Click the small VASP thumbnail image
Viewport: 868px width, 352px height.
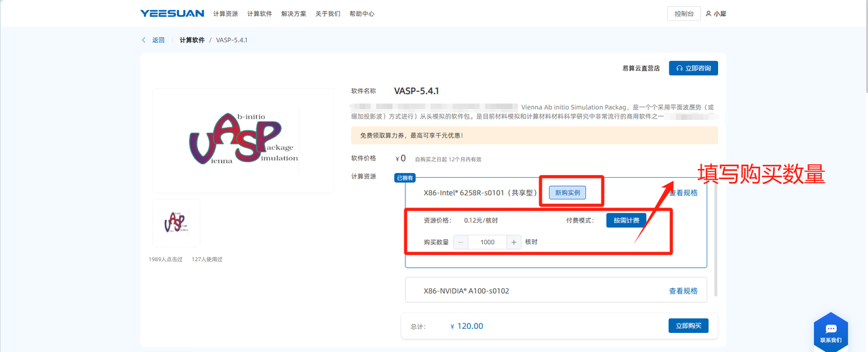coord(176,222)
